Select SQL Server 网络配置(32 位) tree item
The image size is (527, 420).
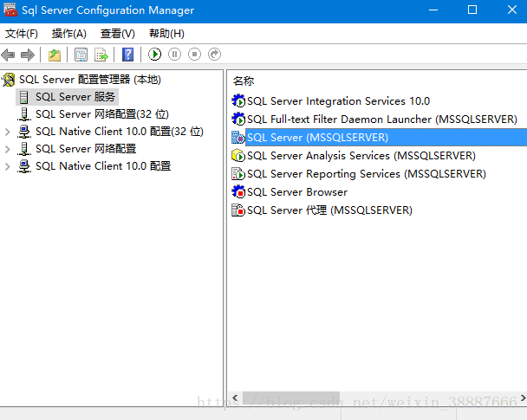(x=102, y=114)
